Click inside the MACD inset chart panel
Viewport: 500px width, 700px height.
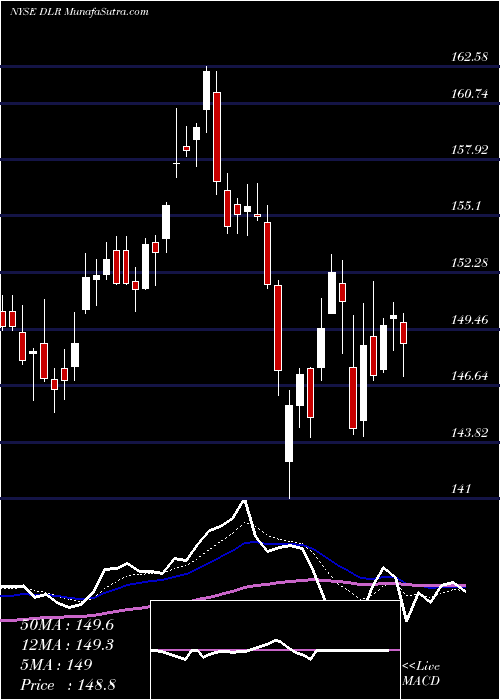click(x=275, y=650)
